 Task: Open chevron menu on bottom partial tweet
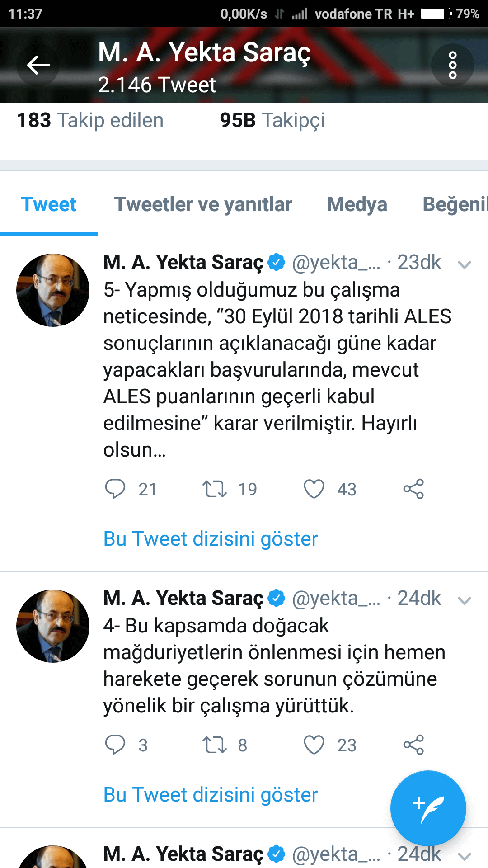[464, 856]
